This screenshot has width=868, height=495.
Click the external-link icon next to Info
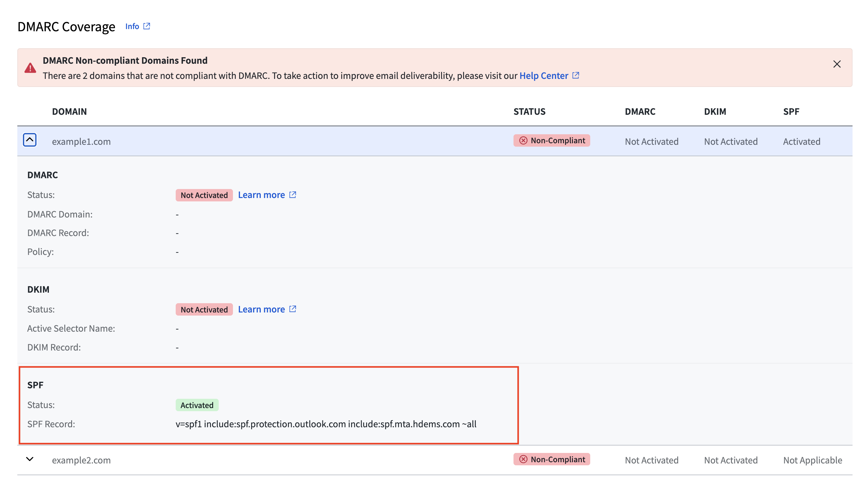[x=147, y=26]
